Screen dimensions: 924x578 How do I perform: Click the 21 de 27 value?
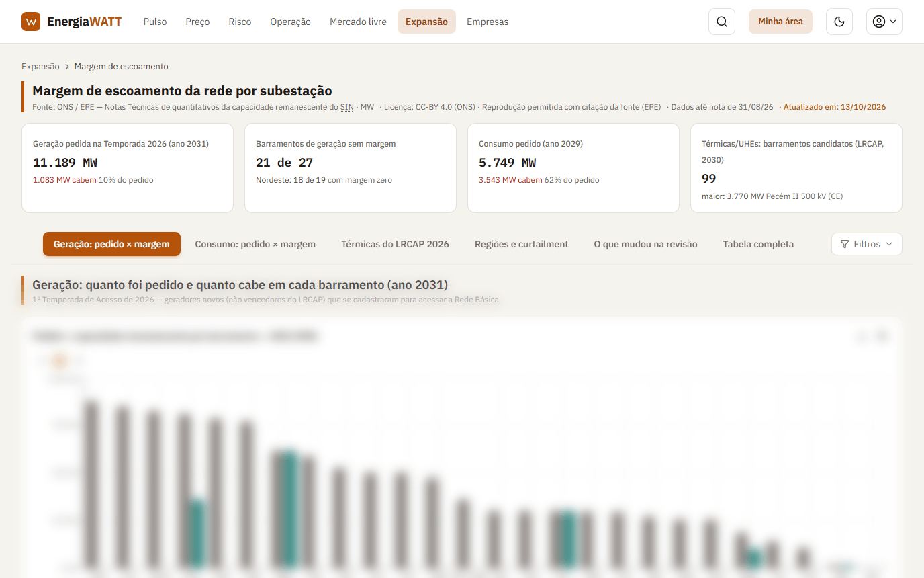(285, 163)
